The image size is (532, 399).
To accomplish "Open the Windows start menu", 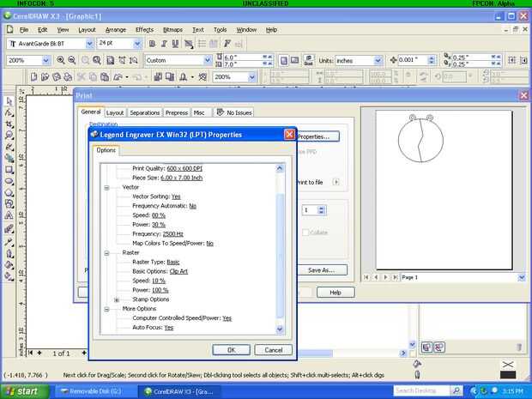I will [x=24, y=391].
